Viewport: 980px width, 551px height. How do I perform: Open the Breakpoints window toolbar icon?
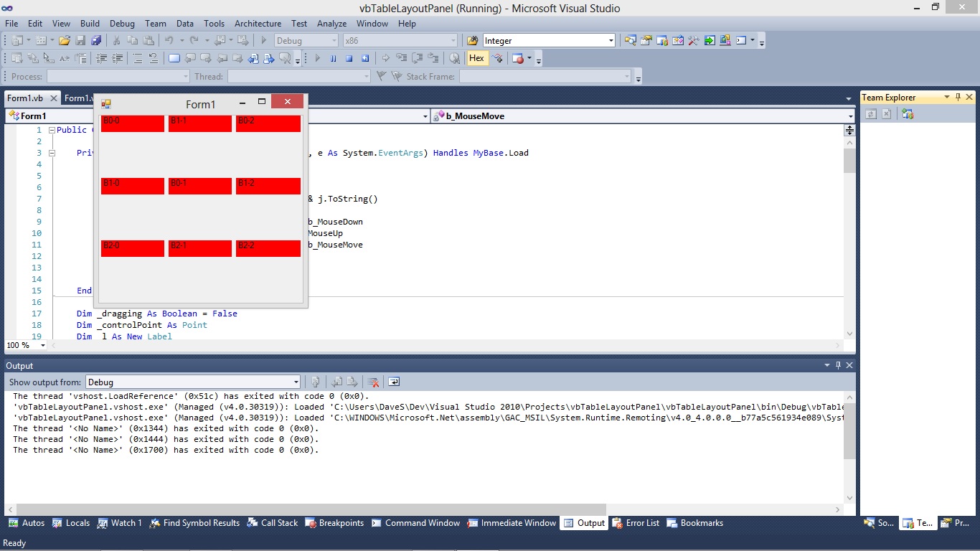tap(518, 59)
